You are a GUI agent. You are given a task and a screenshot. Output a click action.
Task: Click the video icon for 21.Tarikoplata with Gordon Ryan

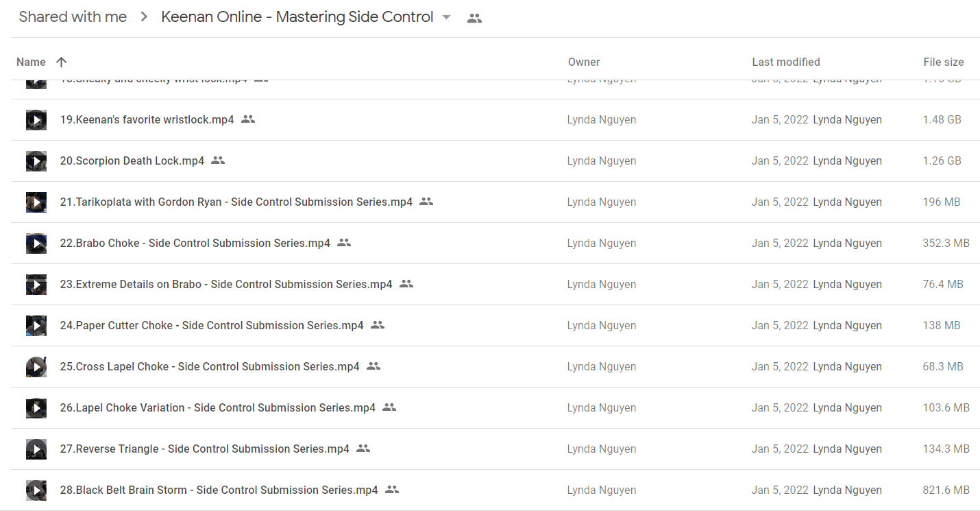tap(36, 202)
